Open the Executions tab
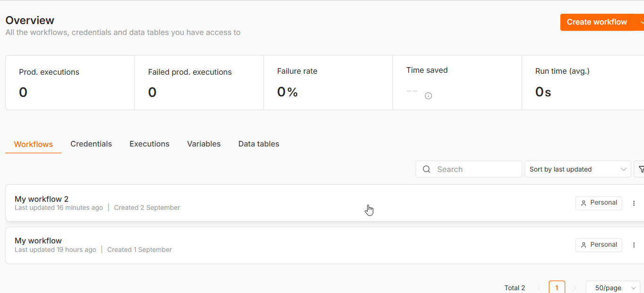Screen dimensions: 644x293 [x=149, y=144]
